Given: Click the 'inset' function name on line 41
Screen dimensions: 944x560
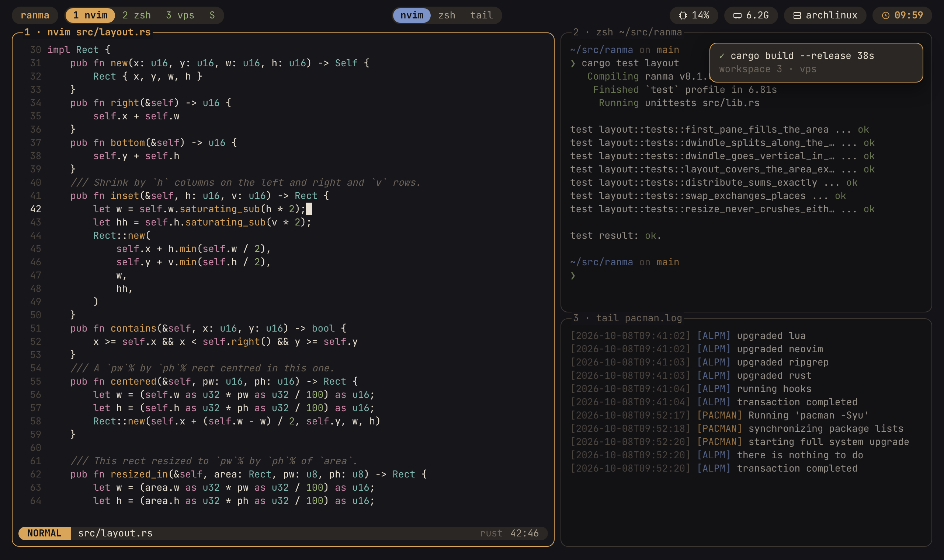Looking at the screenshot, I should 125,196.
